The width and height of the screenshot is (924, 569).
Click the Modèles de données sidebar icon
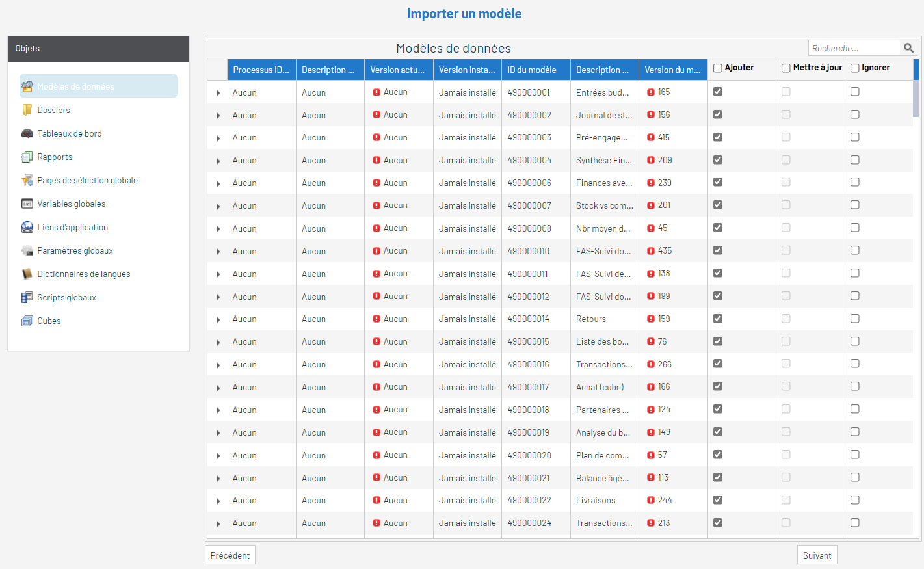click(27, 86)
